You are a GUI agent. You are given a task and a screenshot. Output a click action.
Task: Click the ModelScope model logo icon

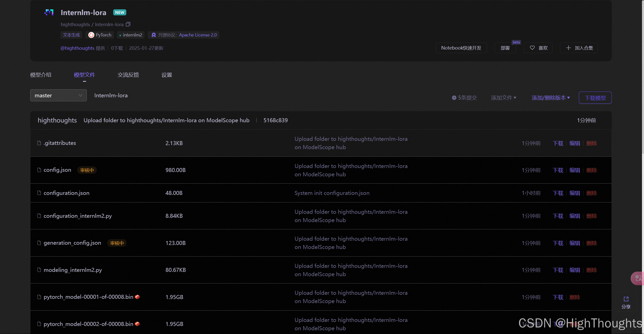coord(49,12)
